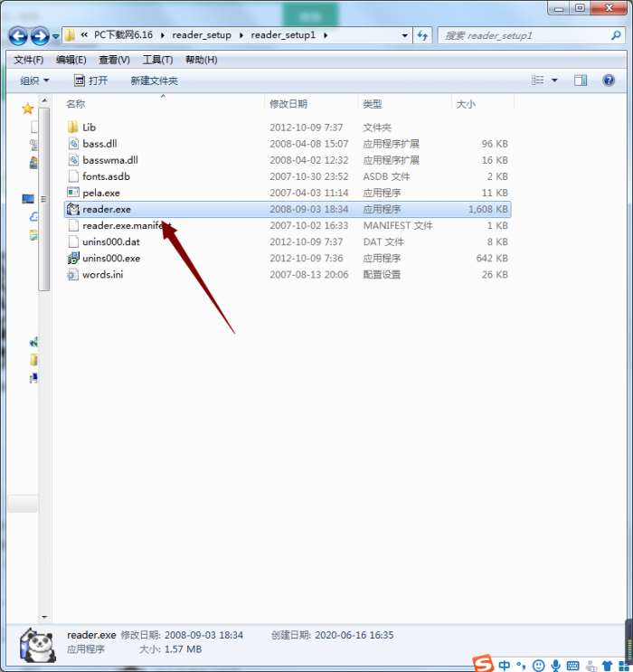Image resolution: width=633 pixels, height=672 pixels.
Task: Go back with the blue Back arrow
Action: [18, 36]
